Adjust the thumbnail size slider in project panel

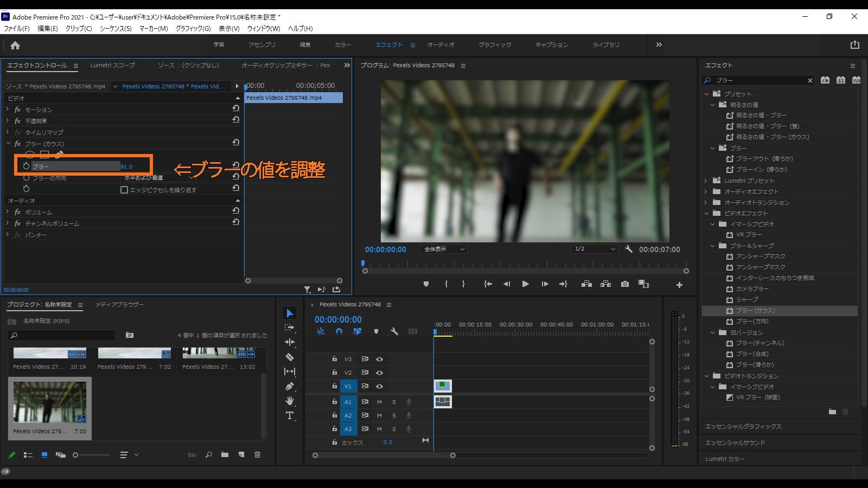[76, 455]
